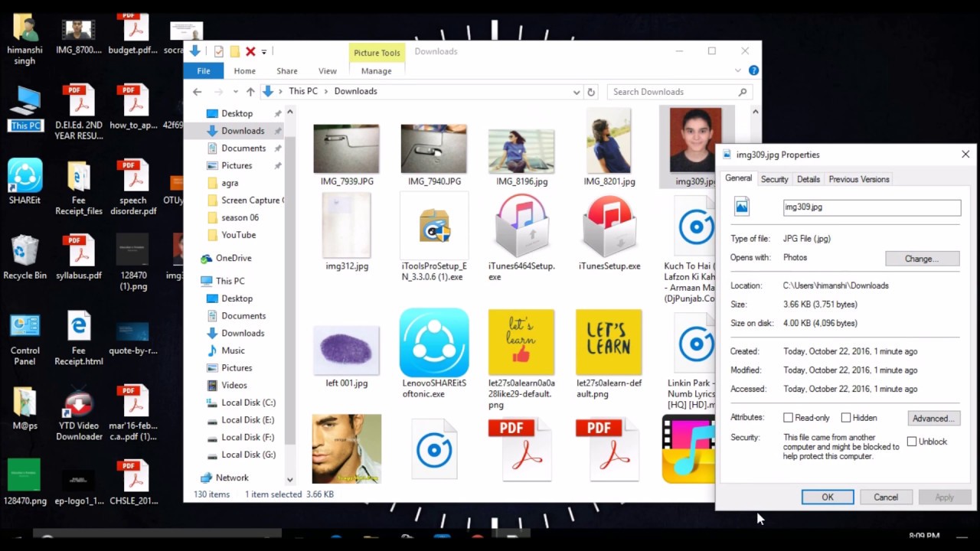
Task: Check the Hidden attribute checkbox
Action: click(845, 417)
